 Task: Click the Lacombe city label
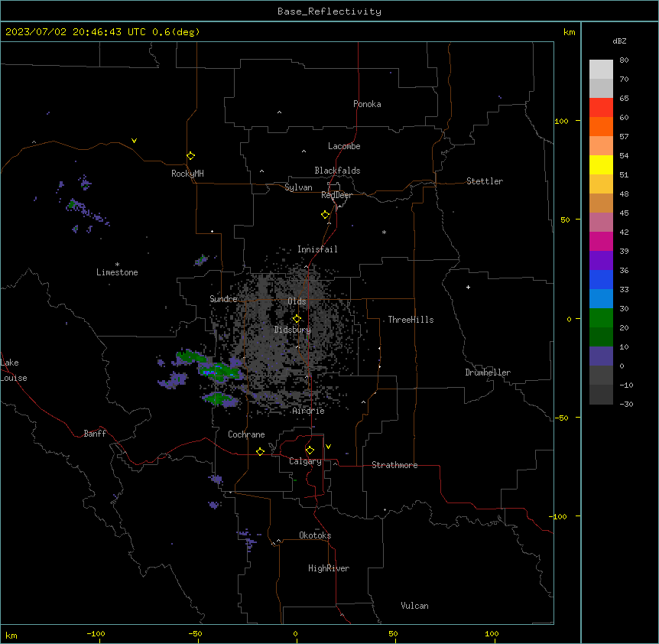pos(344,146)
